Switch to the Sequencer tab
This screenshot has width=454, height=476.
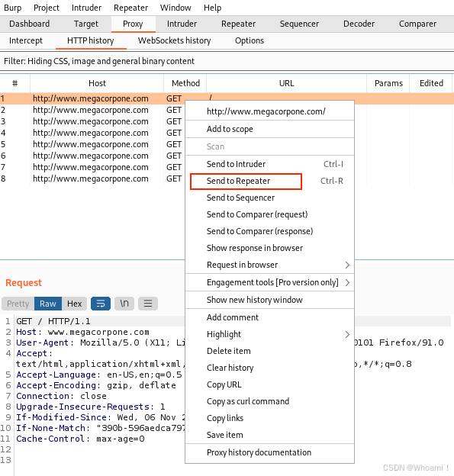coord(299,24)
